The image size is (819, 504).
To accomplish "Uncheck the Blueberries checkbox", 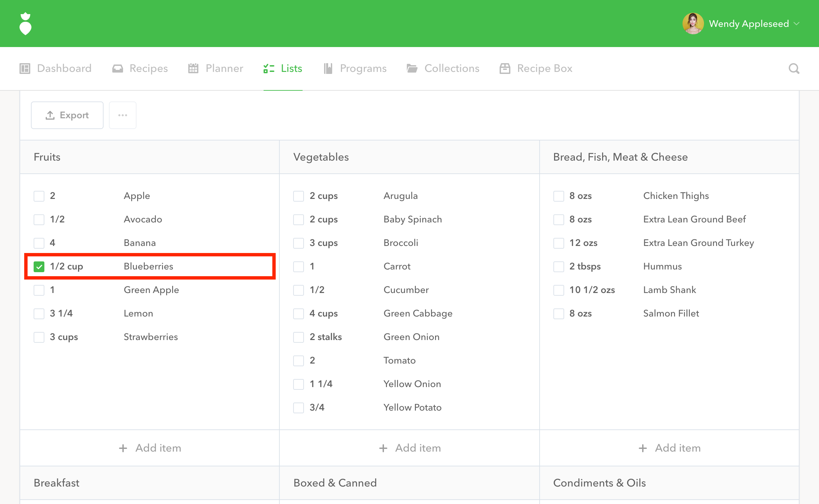I will tap(39, 267).
